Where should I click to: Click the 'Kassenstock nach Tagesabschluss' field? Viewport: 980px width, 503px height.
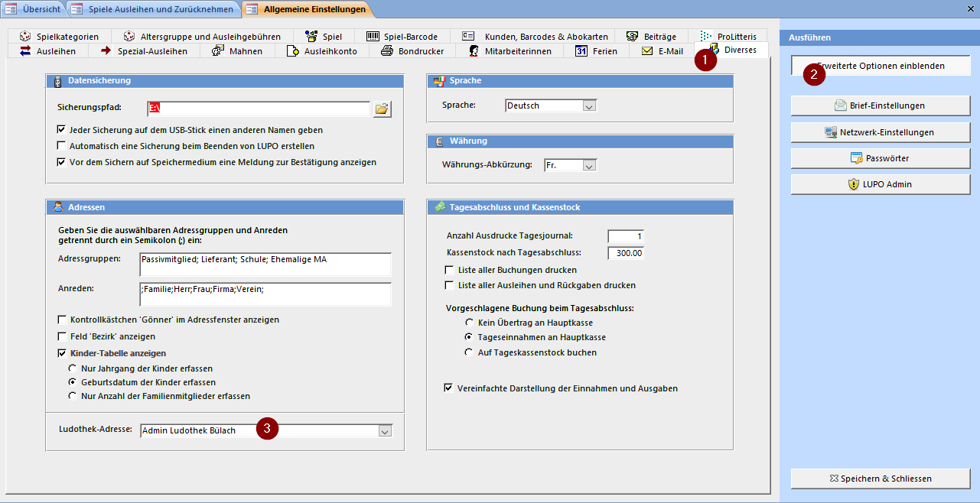coord(626,253)
